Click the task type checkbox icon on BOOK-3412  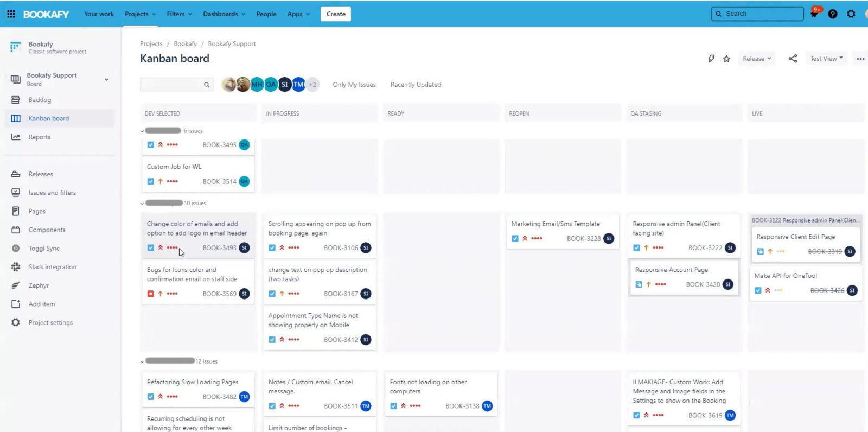(272, 340)
